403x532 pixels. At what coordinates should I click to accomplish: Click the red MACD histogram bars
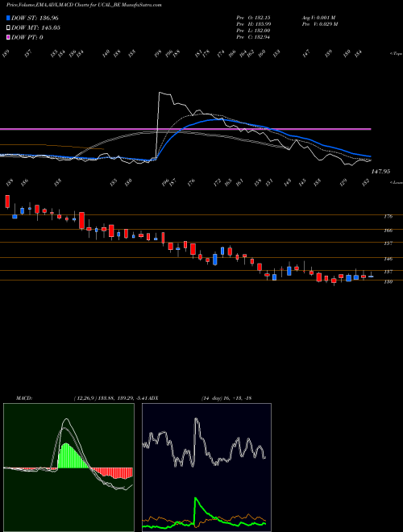112,473
